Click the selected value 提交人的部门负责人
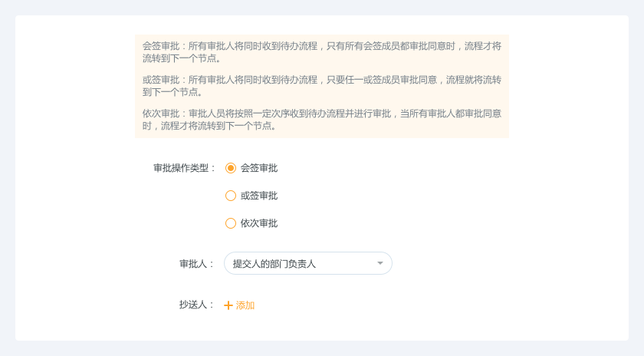Viewport: 644px width, 356px height. click(x=274, y=263)
